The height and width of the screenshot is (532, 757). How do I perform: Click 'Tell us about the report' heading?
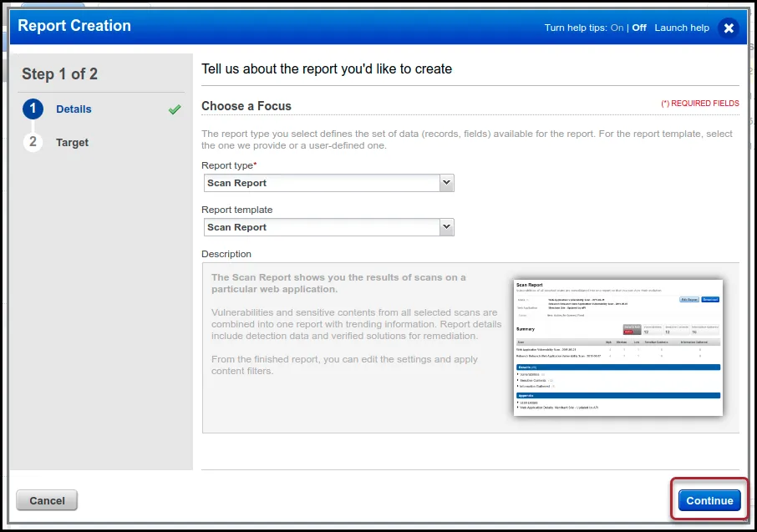point(327,69)
